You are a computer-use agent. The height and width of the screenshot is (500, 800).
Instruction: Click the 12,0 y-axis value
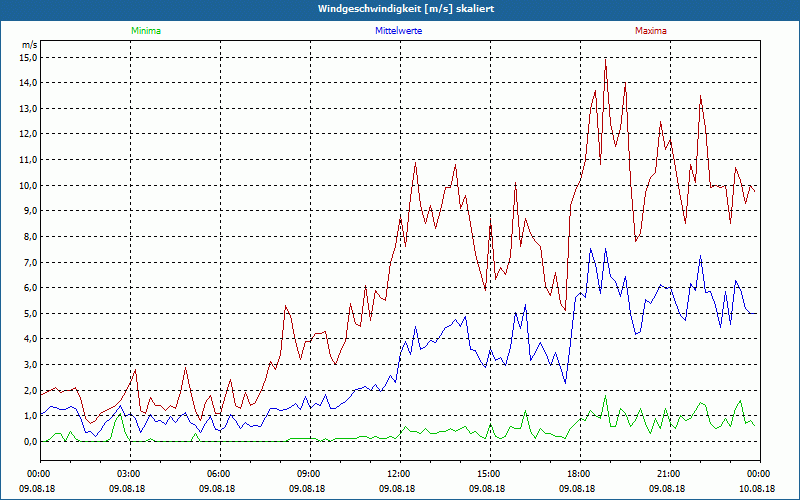(28, 134)
